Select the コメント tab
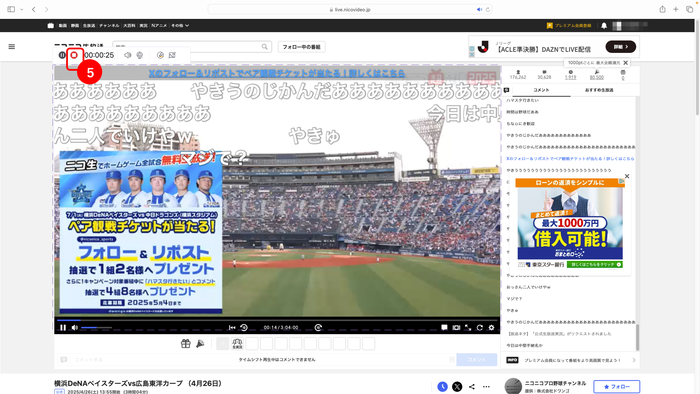Screen dimensions: 700x394 [541, 90]
